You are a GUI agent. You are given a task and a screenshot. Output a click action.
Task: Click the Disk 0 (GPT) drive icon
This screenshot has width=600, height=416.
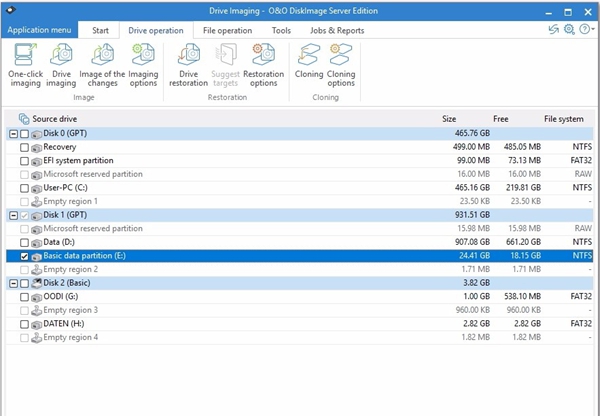click(x=36, y=134)
